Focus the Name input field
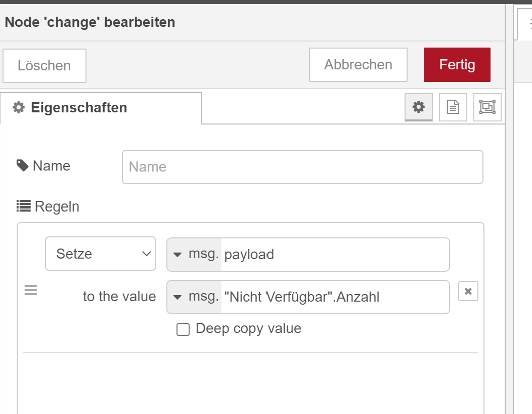This screenshot has width=532, height=414. coord(302,167)
